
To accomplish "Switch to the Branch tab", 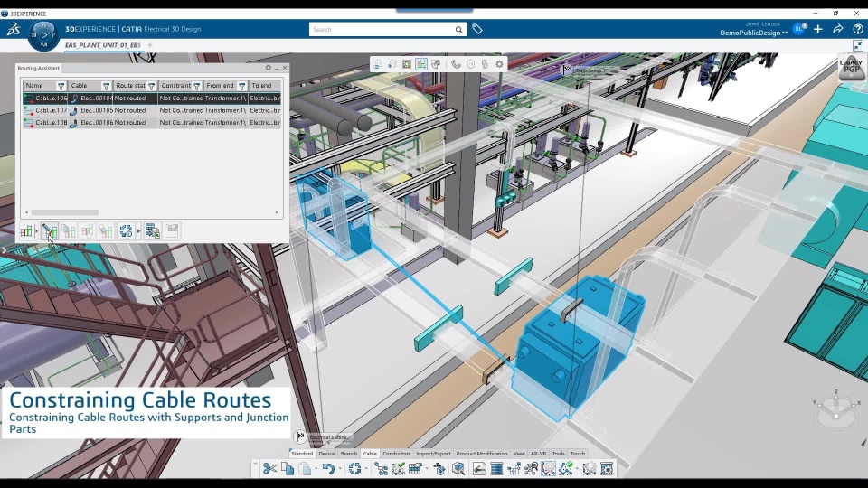I will (x=349, y=453).
